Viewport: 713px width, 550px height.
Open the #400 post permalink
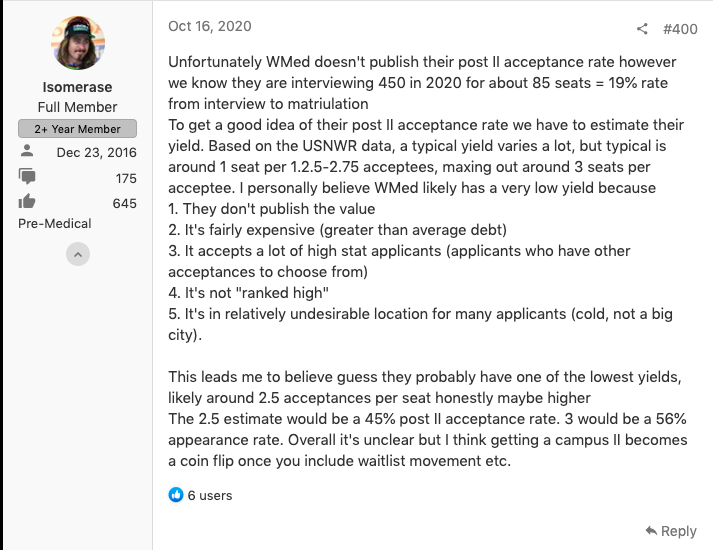click(680, 29)
